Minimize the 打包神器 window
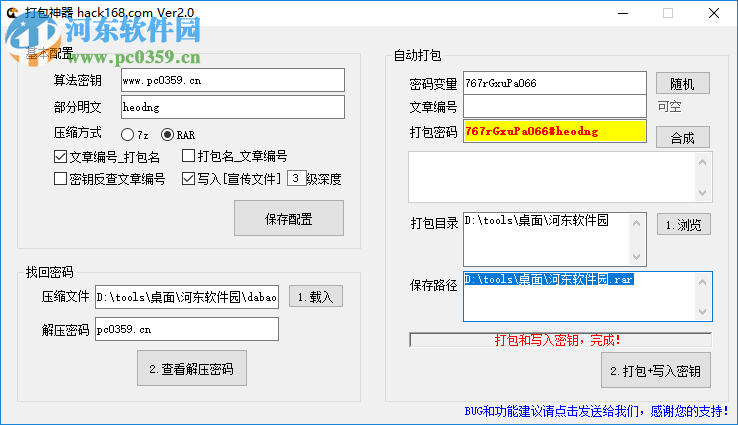The image size is (738, 425). (623, 13)
